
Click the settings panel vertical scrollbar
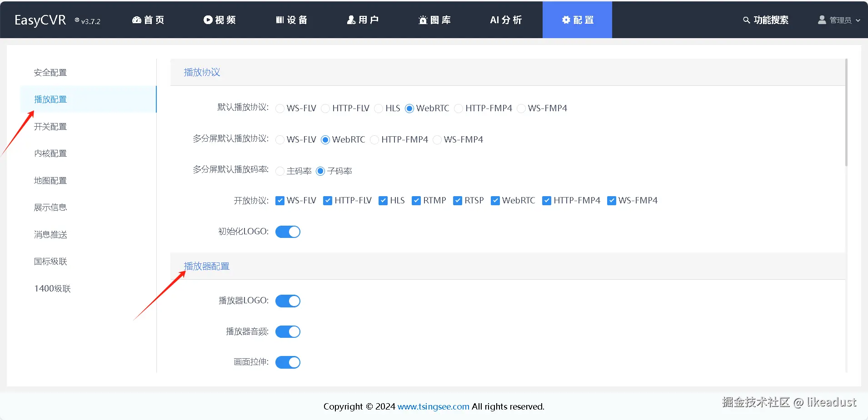846,113
